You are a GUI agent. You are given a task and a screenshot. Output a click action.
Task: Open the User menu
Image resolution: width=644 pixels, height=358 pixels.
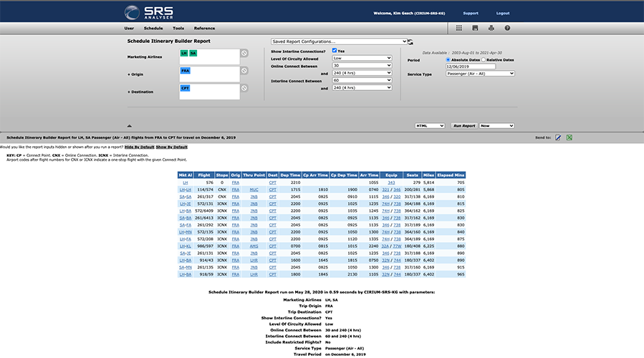tap(129, 29)
